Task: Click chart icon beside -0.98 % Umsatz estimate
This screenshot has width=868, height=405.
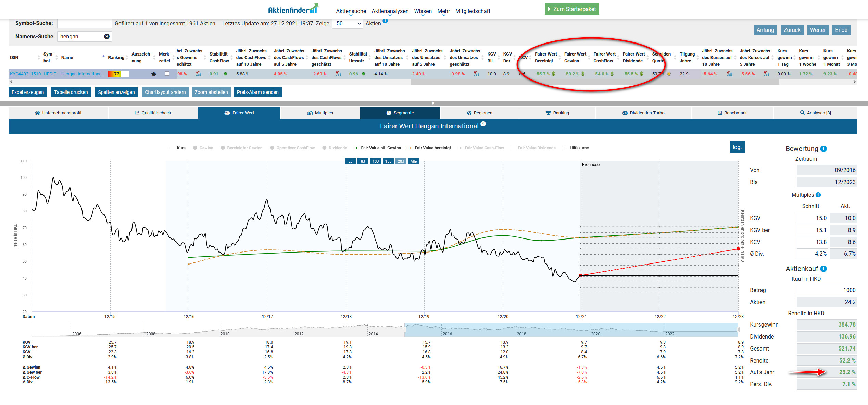Action: (x=476, y=74)
